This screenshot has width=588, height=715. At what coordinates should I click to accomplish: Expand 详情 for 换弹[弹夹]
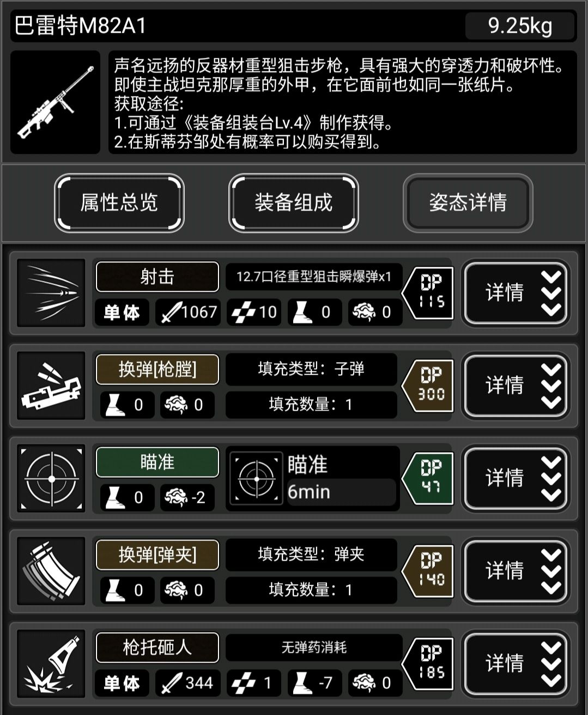click(x=516, y=571)
